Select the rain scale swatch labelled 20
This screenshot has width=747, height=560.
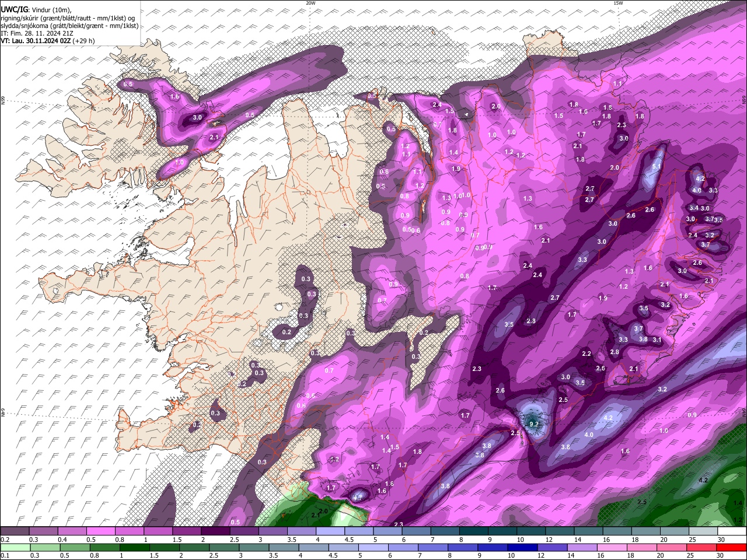click(672, 547)
